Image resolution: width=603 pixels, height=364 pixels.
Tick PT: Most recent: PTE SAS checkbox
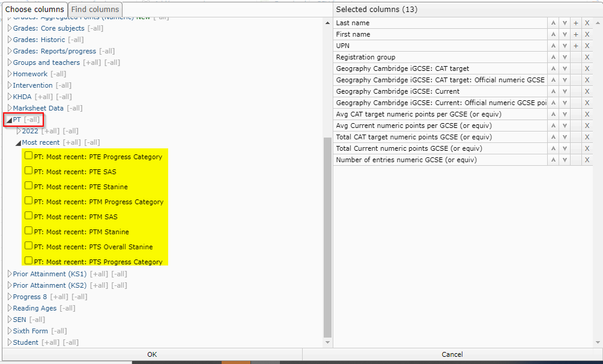(x=28, y=171)
